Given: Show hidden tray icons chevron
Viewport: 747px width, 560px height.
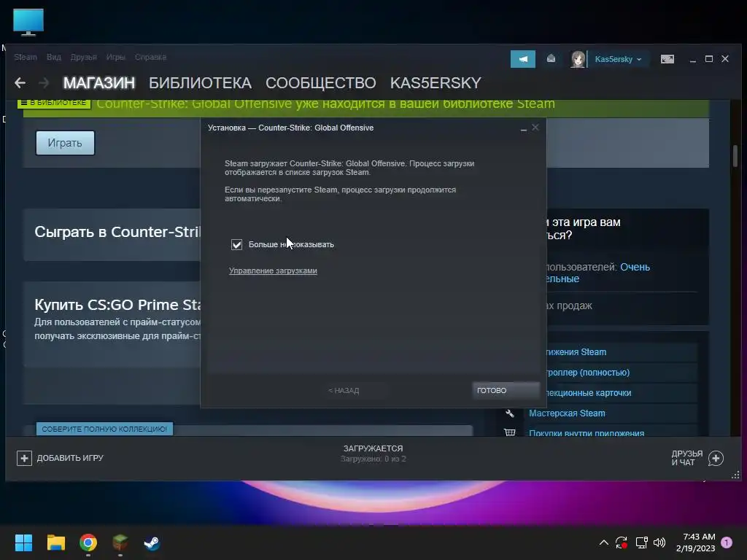Looking at the screenshot, I should point(603,542).
